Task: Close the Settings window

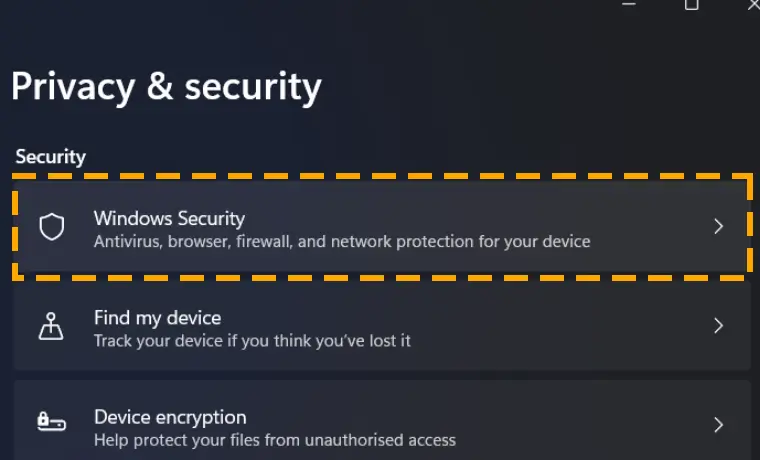Action: point(754,4)
